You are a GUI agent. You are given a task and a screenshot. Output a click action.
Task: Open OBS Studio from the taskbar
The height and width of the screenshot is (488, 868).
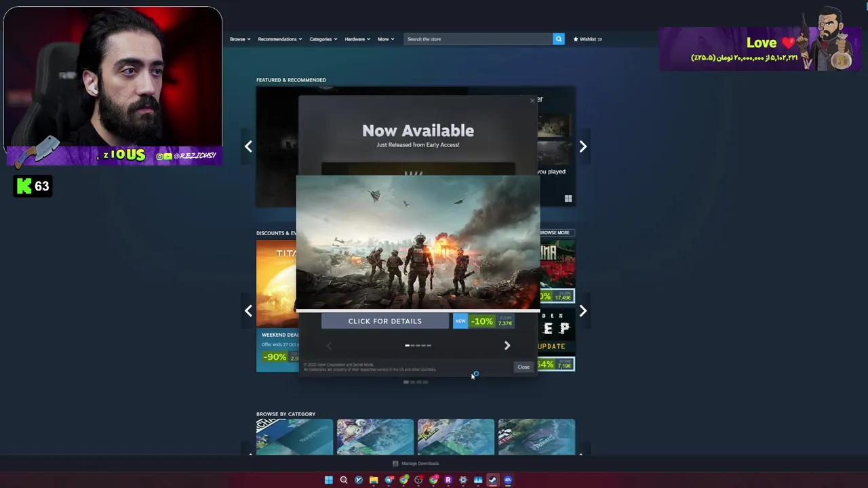coord(418,480)
